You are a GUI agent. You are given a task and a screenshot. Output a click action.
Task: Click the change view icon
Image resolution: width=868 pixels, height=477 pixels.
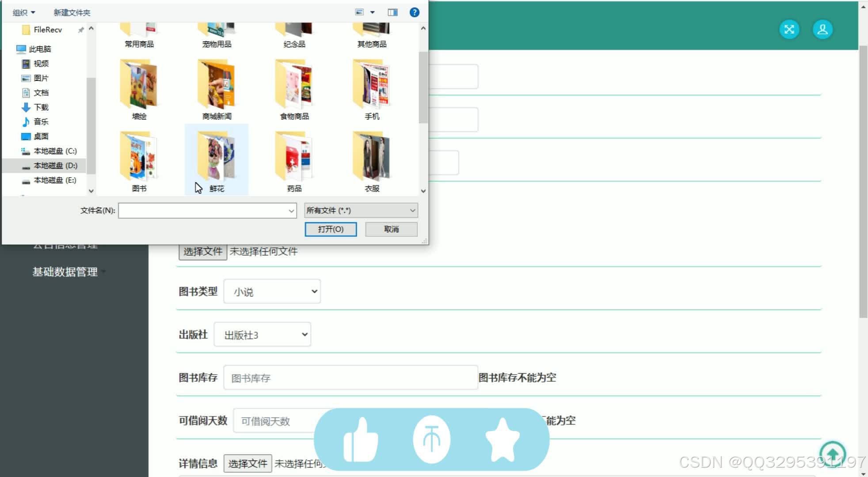tap(360, 12)
